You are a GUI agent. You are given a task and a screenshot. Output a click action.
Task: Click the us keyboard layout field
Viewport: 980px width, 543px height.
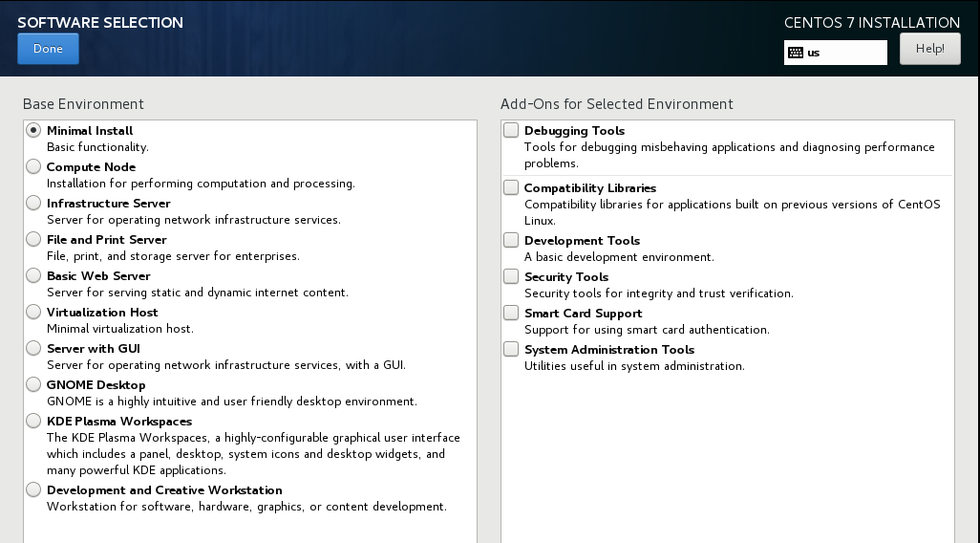[836, 53]
